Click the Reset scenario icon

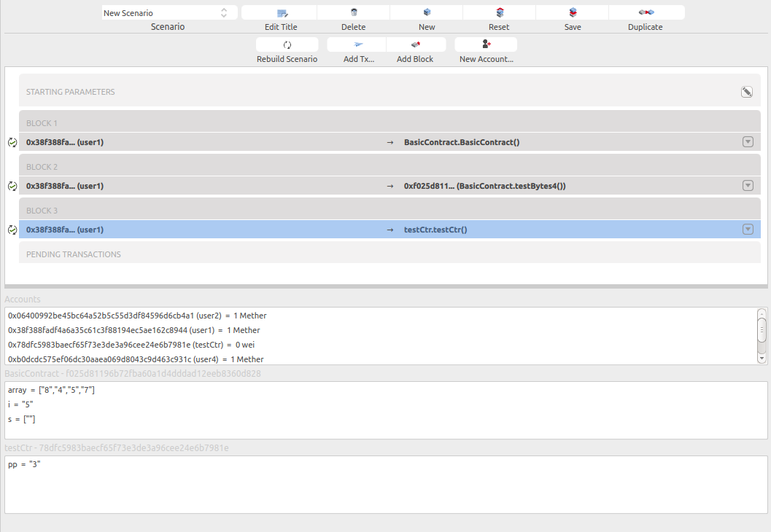[500, 13]
